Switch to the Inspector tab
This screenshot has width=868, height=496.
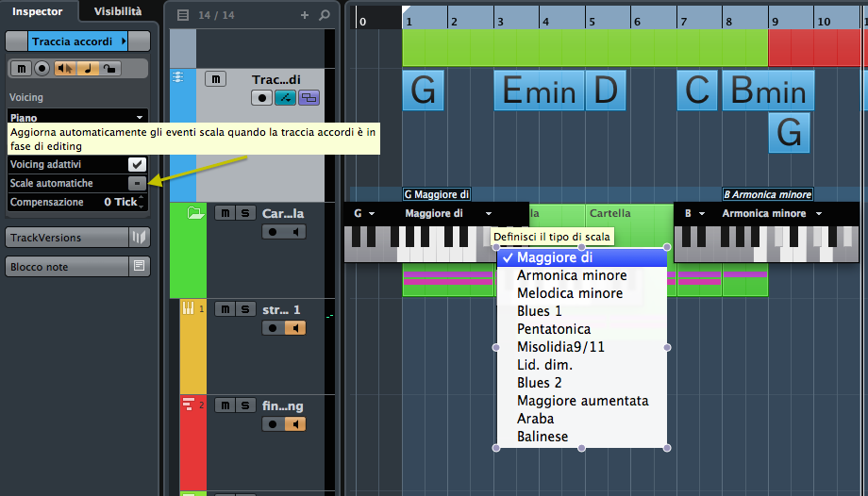(x=38, y=11)
